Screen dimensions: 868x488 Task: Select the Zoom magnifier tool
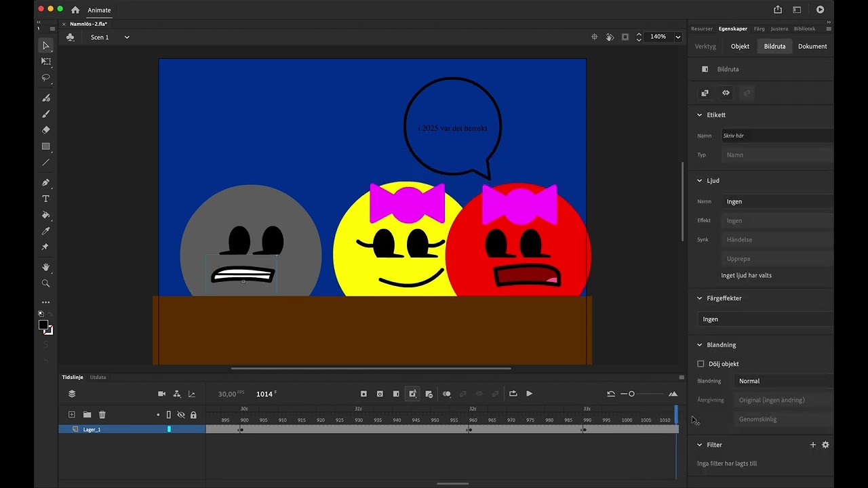tap(46, 283)
